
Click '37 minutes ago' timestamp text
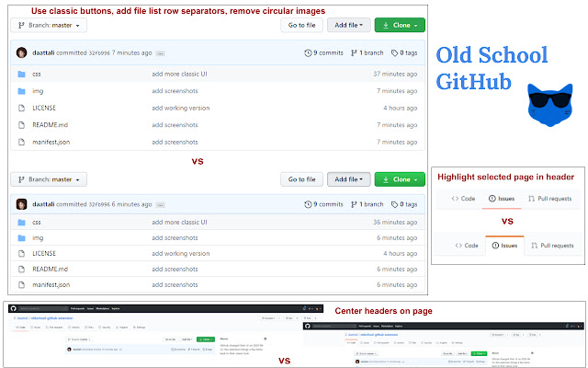[x=395, y=74]
